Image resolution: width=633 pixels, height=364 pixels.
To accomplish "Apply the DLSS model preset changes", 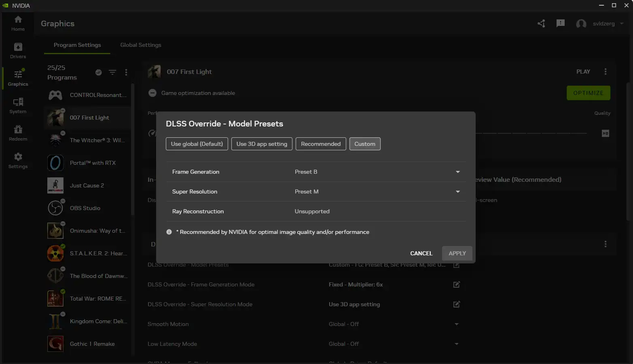I will click(457, 253).
